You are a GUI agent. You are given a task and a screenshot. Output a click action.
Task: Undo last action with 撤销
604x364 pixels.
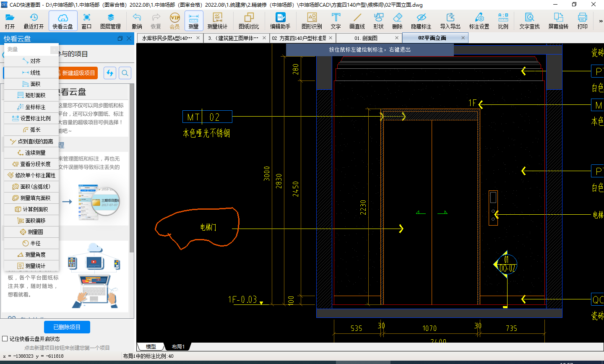pyautogui.click(x=137, y=21)
